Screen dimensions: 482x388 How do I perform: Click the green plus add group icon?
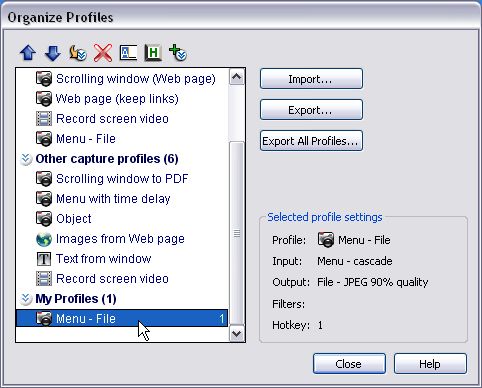[178, 53]
